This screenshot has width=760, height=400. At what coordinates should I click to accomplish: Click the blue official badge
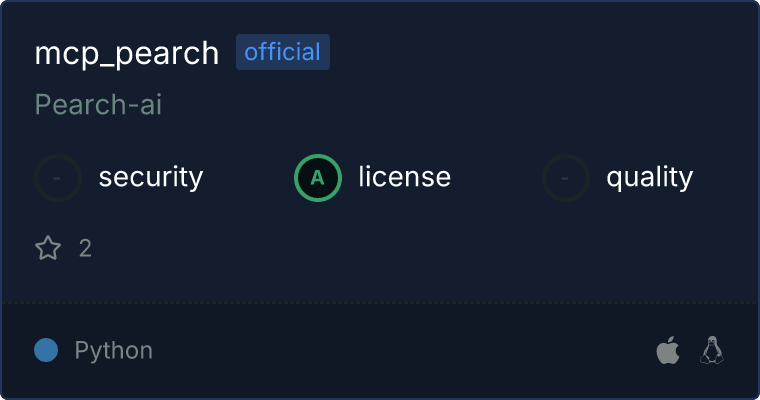pos(283,52)
